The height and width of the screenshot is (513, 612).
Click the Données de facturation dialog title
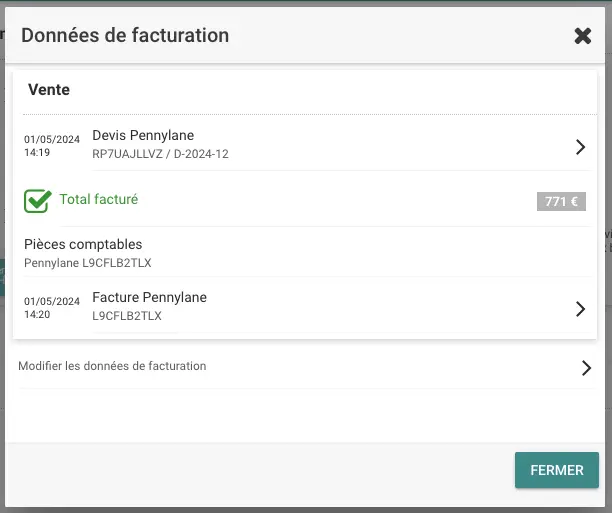(x=125, y=36)
